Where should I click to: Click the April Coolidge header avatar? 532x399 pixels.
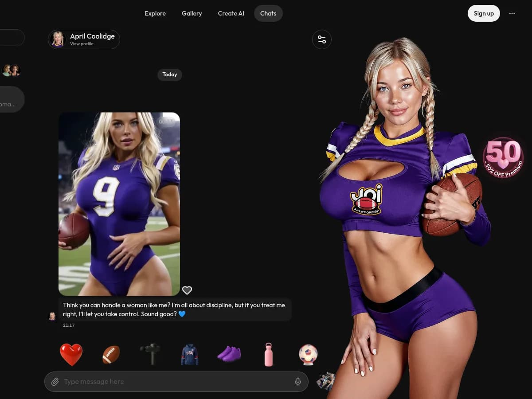click(58, 39)
